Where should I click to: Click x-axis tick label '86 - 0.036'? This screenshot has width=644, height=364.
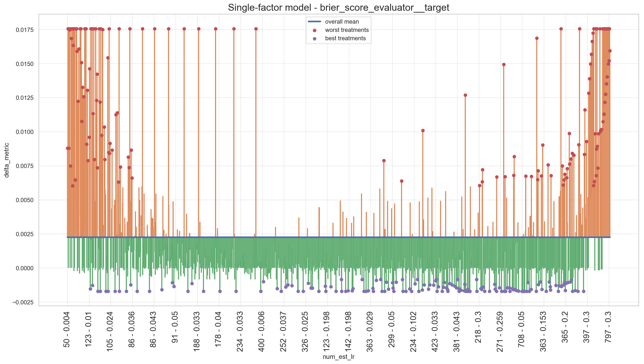click(132, 329)
